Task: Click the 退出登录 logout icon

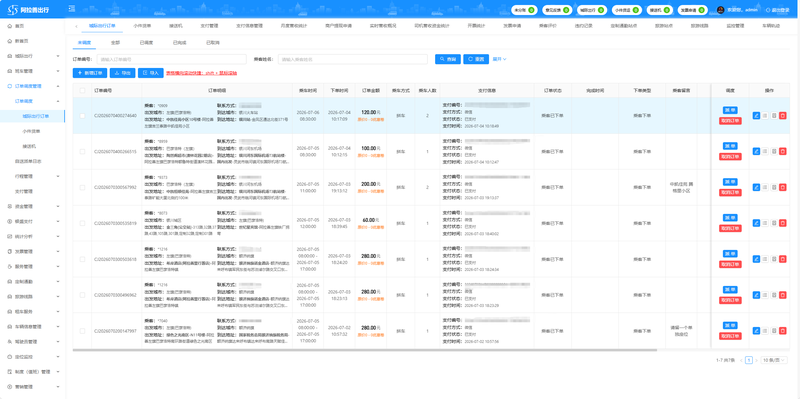Action: pos(768,10)
